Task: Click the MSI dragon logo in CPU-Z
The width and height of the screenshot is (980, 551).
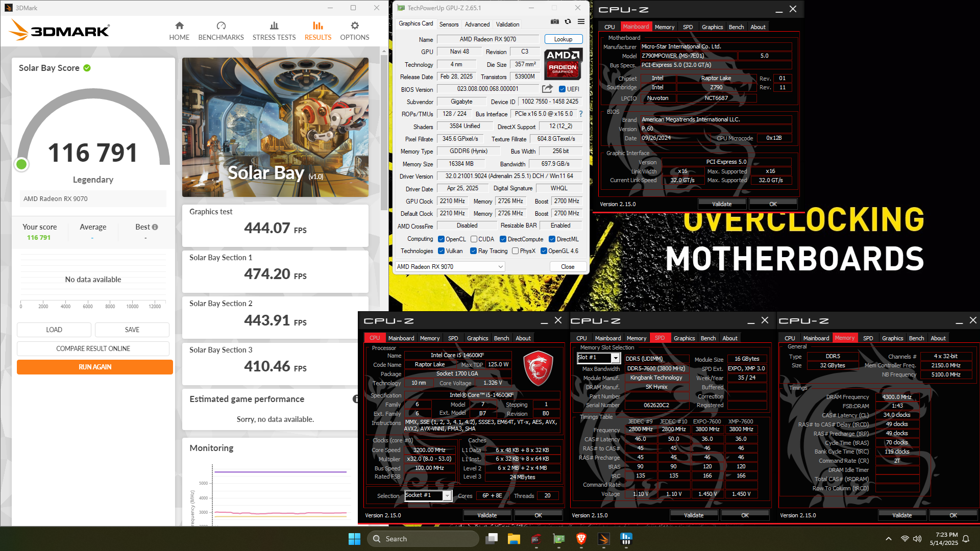Action: pos(537,368)
